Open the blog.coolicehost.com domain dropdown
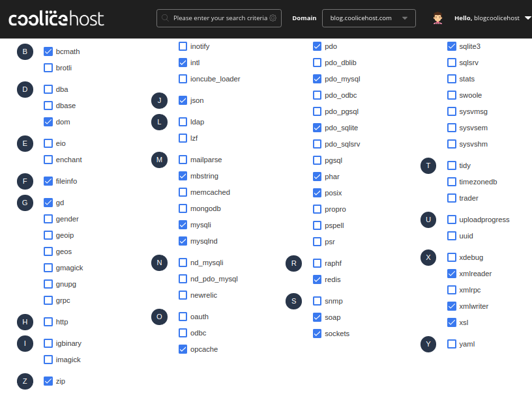Viewport: 532px width, 398px height. coord(369,18)
